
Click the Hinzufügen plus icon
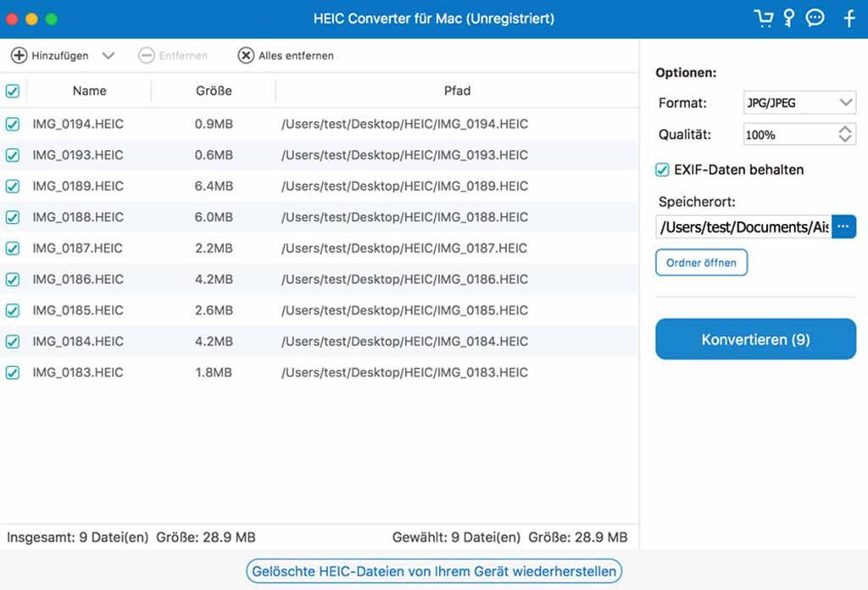pos(19,55)
